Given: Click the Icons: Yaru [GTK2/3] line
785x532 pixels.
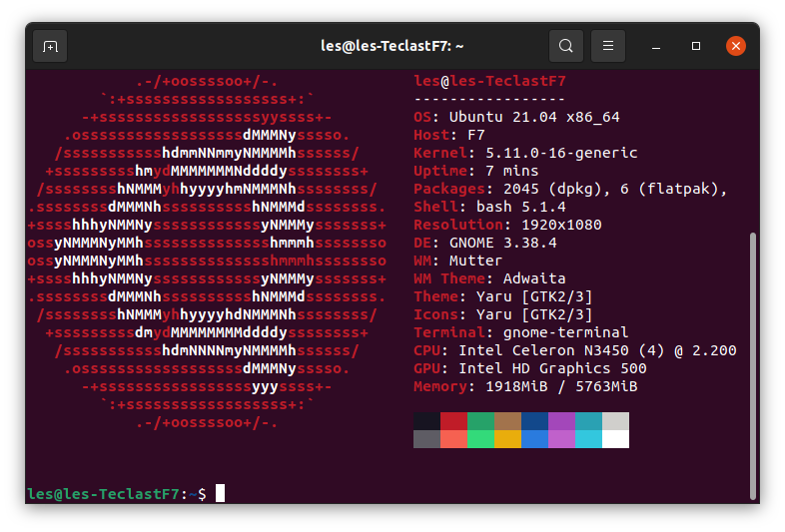Looking at the screenshot, I should click(x=503, y=314).
